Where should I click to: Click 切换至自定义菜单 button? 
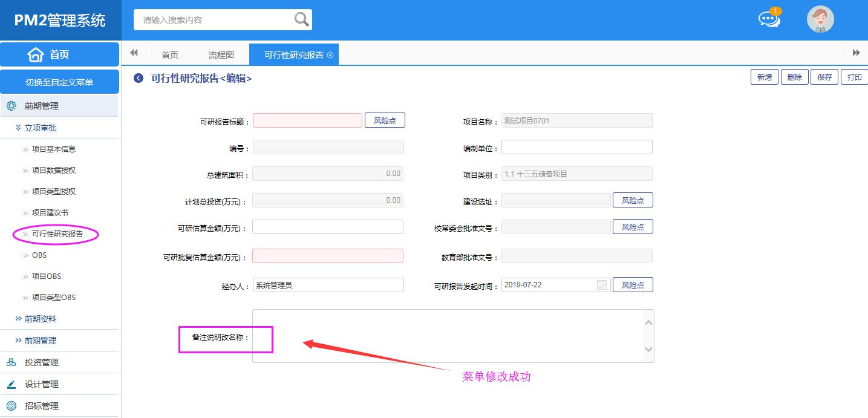pyautogui.click(x=59, y=82)
